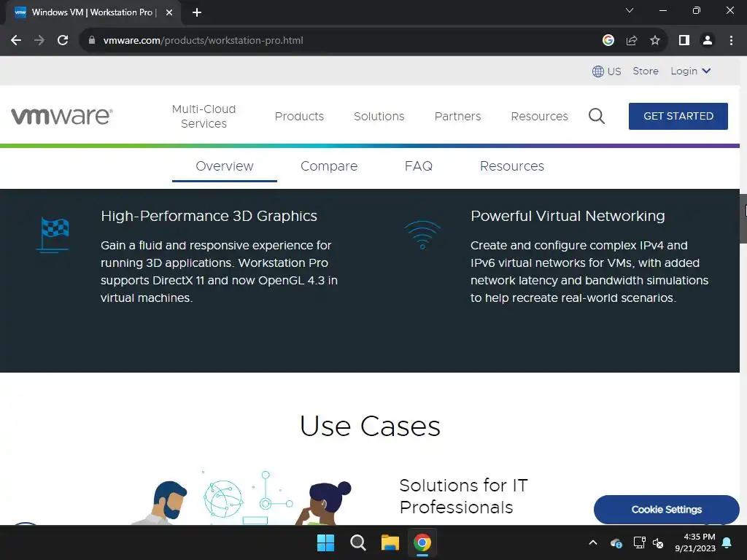The height and width of the screenshot is (560, 747).
Task: Click the network display tray icon
Action: tap(639, 542)
